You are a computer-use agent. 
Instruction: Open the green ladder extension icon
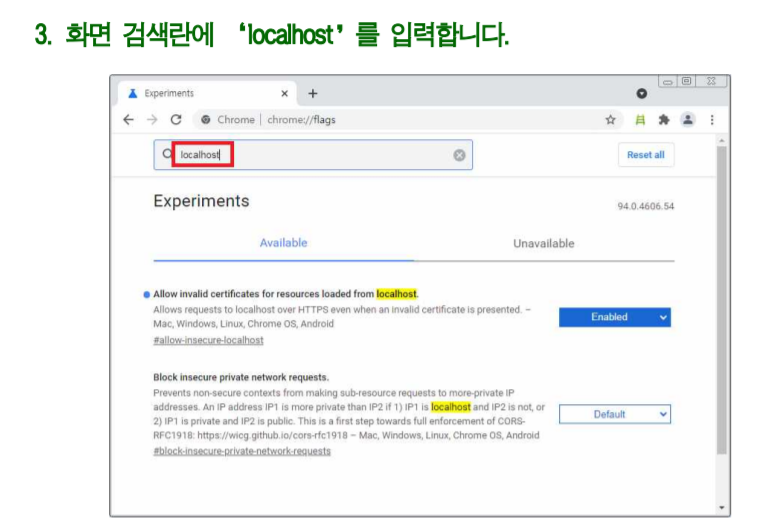(x=640, y=120)
